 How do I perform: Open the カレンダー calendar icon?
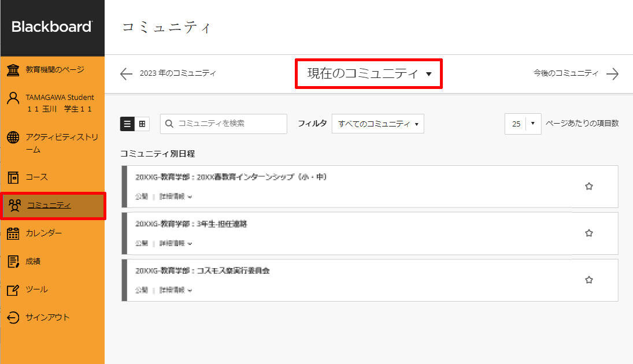(x=13, y=233)
